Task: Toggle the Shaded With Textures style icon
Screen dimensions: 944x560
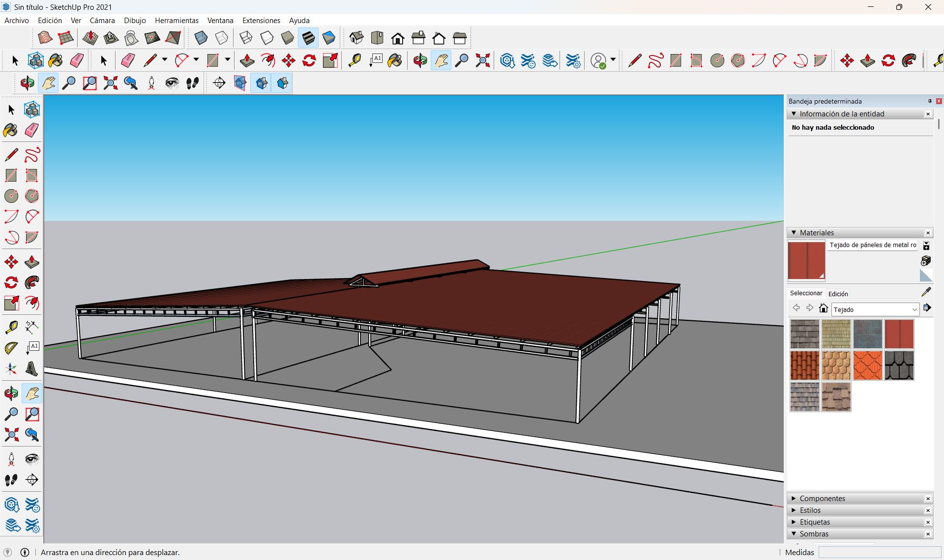Action: (308, 38)
